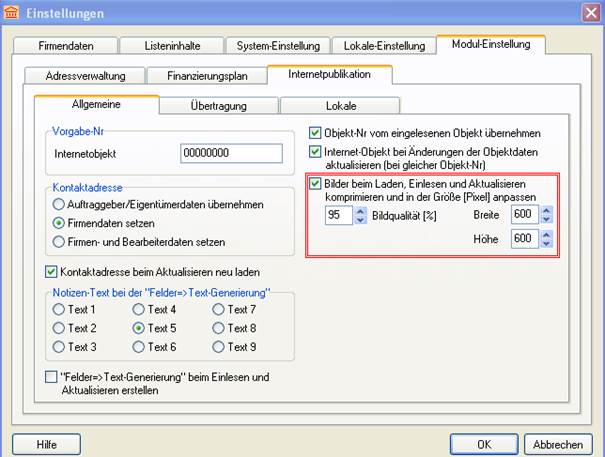605x457 pixels.
Task: Increase Breite using the up arrow
Action: (x=546, y=210)
